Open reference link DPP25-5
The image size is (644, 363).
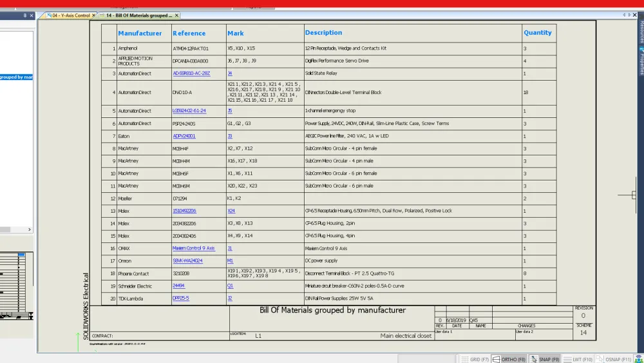coord(181,298)
